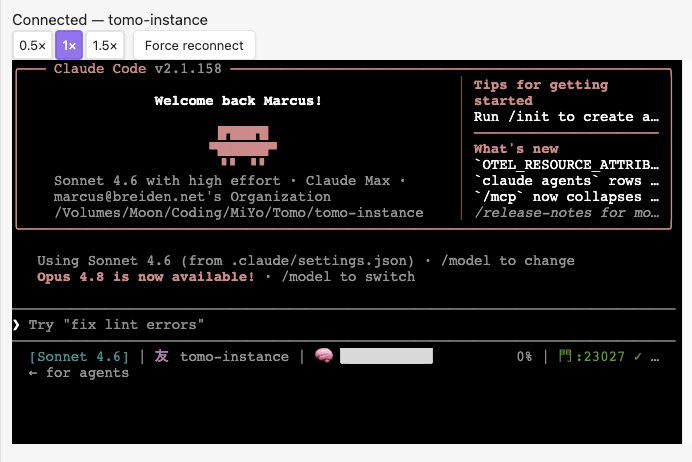Click the 'Connected — tomo-instance' status header
Viewport: 692px width, 462px height.
(x=110, y=20)
